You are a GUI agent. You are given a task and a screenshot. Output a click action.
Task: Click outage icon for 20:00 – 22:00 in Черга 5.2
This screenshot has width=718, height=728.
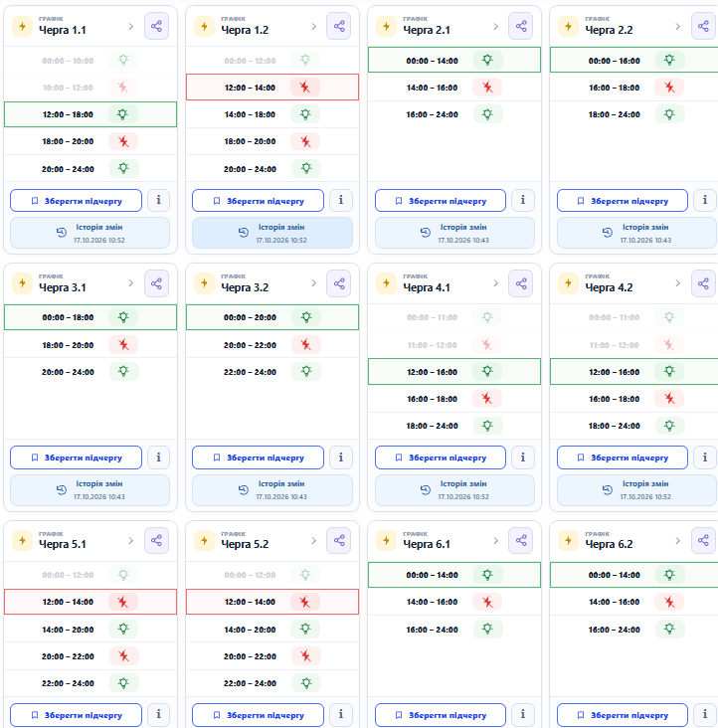tap(305, 655)
